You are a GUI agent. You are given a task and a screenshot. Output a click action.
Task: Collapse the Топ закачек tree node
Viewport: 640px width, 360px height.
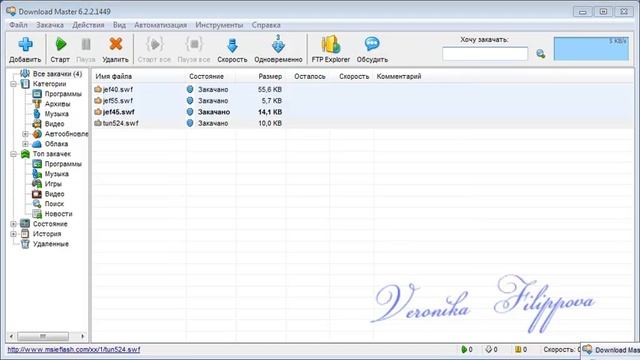click(13, 154)
